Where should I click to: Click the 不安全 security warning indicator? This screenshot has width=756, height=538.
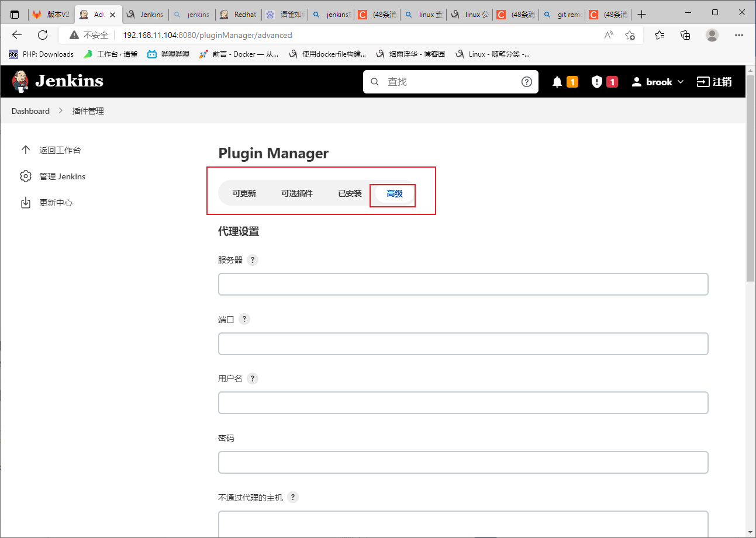[89, 35]
